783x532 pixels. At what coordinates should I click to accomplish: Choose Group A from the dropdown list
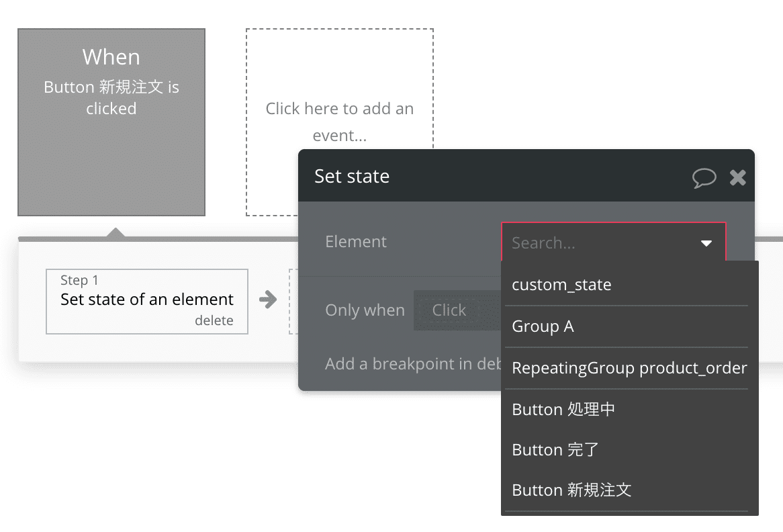[543, 326]
